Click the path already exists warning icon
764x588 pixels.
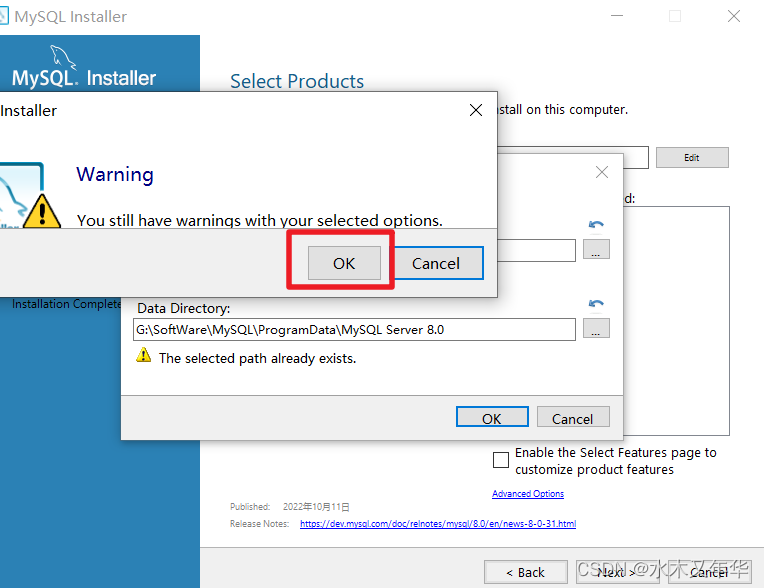click(x=143, y=355)
